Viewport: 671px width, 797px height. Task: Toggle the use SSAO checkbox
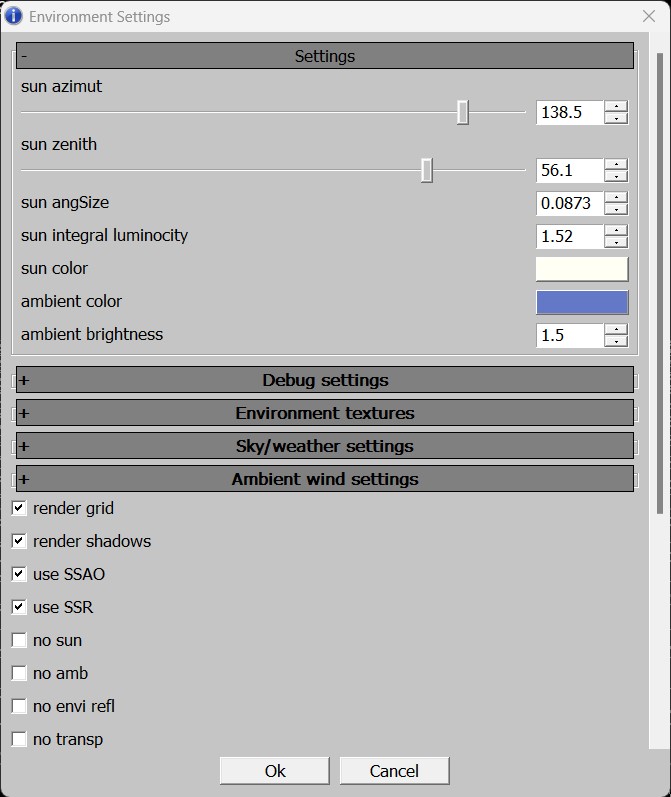pyautogui.click(x=19, y=574)
